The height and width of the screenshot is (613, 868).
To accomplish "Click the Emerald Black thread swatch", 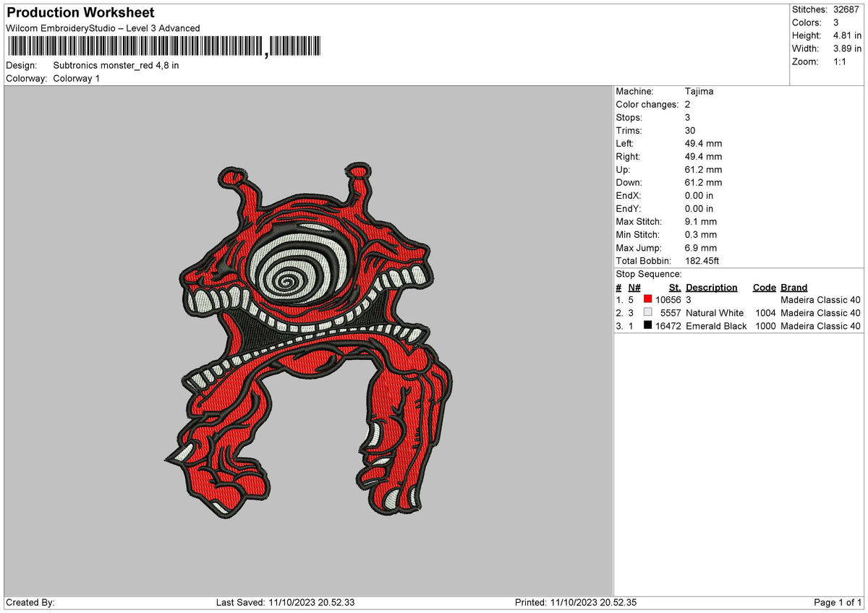I will [647, 326].
